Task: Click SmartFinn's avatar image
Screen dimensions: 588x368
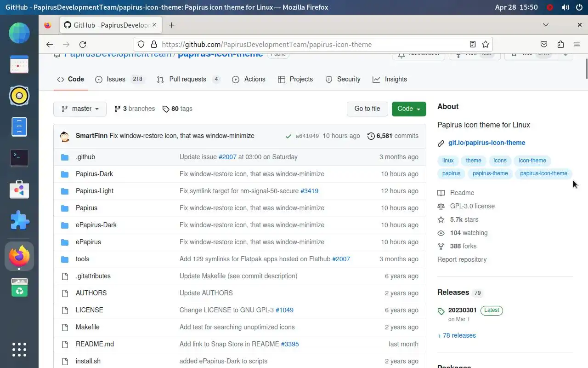Action: coord(65,136)
